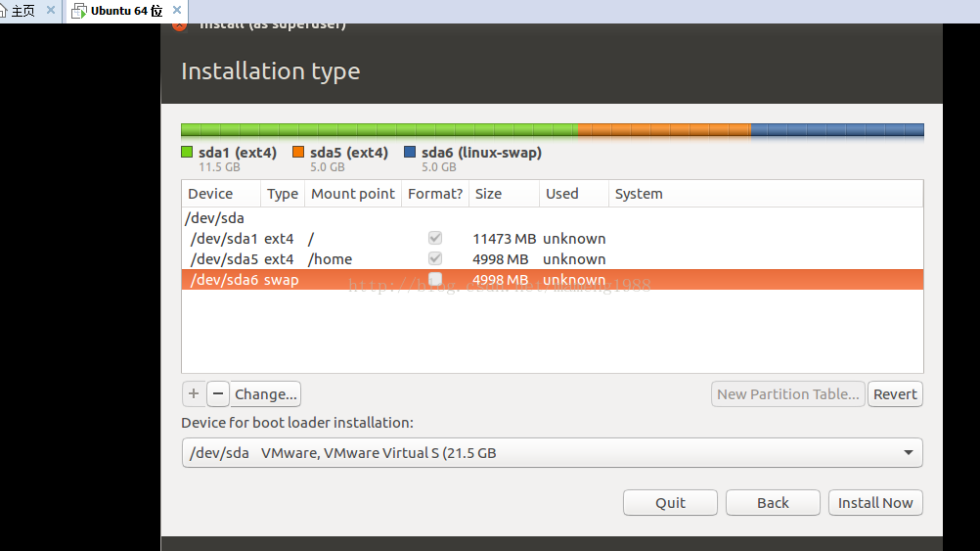Switch to the Ubuntu 64 位 VM tab
The image size is (980, 551).
point(126,11)
